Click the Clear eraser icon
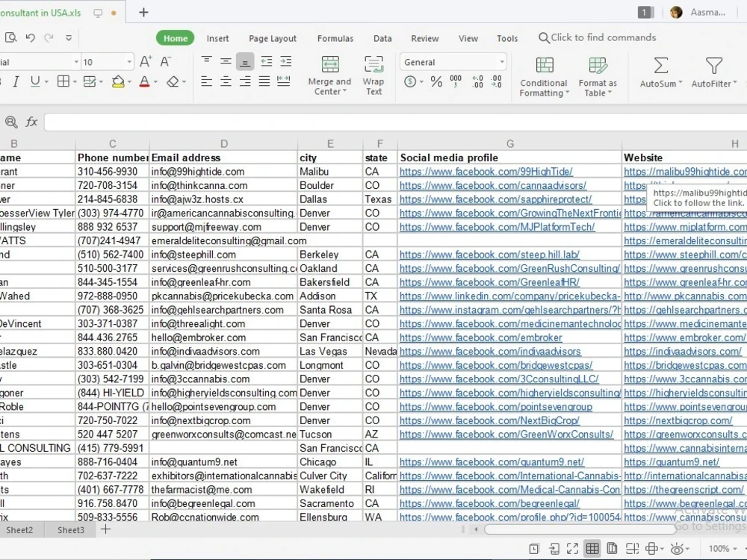This screenshot has height=560, width=747. click(173, 81)
